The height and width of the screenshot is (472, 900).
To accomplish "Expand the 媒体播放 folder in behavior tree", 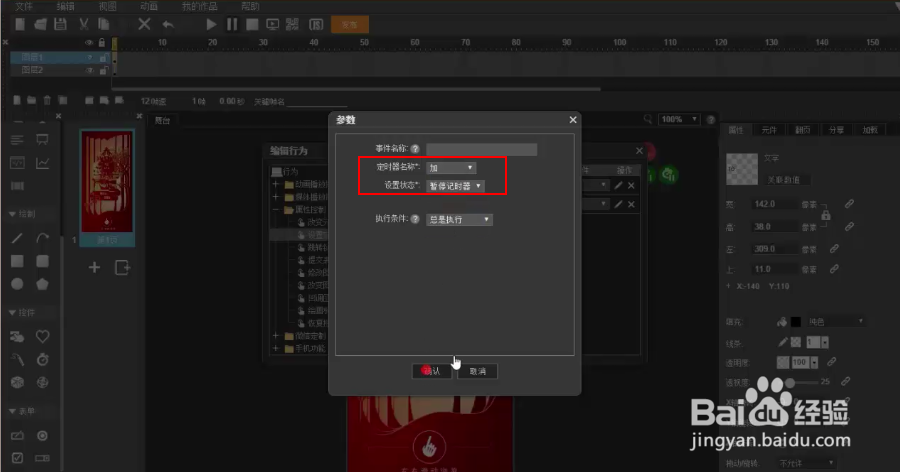I will 276,197.
